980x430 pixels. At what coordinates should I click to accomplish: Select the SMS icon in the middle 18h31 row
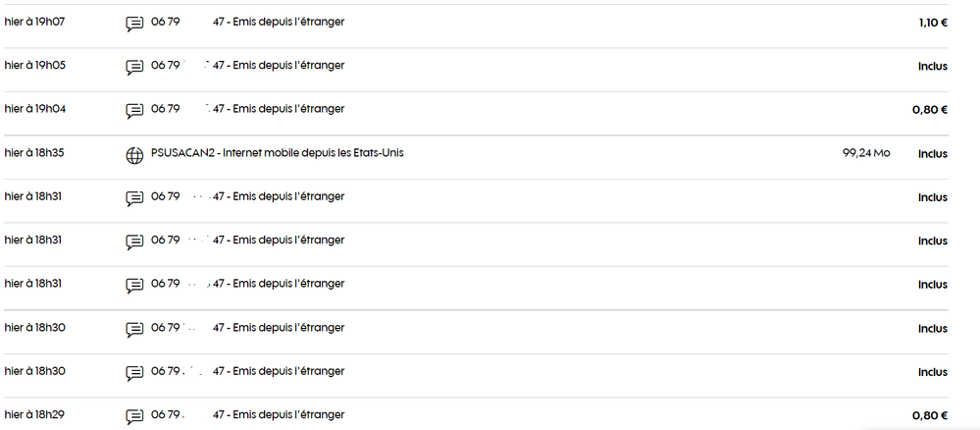click(134, 242)
